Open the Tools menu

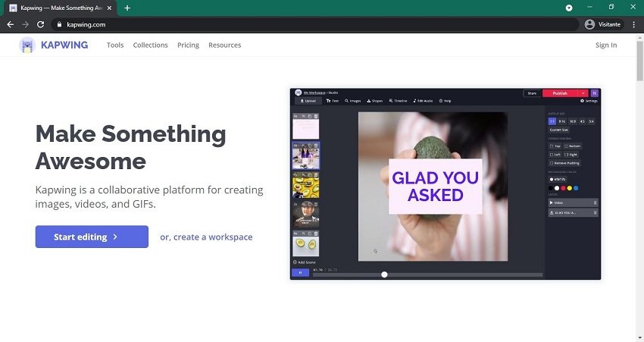point(115,45)
